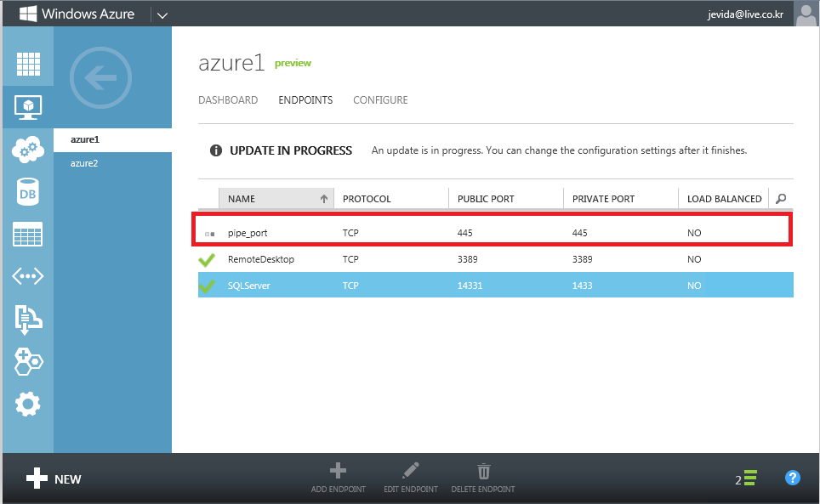820x504 pixels.
Task: Click the PRIVATE PORT column header
Action: pos(621,199)
